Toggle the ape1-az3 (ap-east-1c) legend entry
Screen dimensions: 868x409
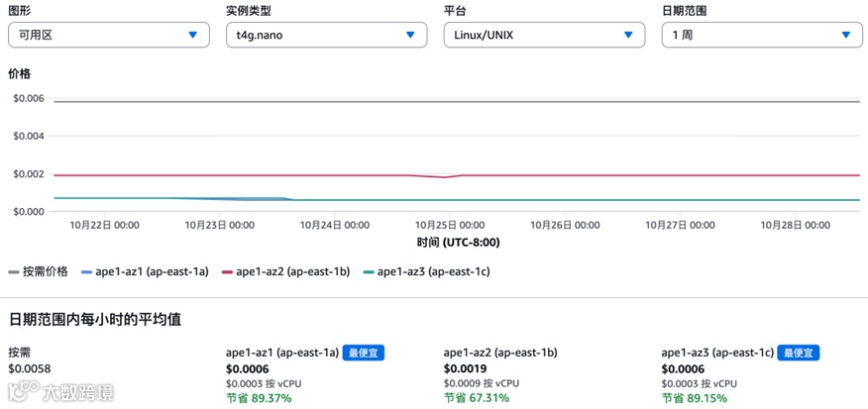pyautogui.click(x=427, y=271)
